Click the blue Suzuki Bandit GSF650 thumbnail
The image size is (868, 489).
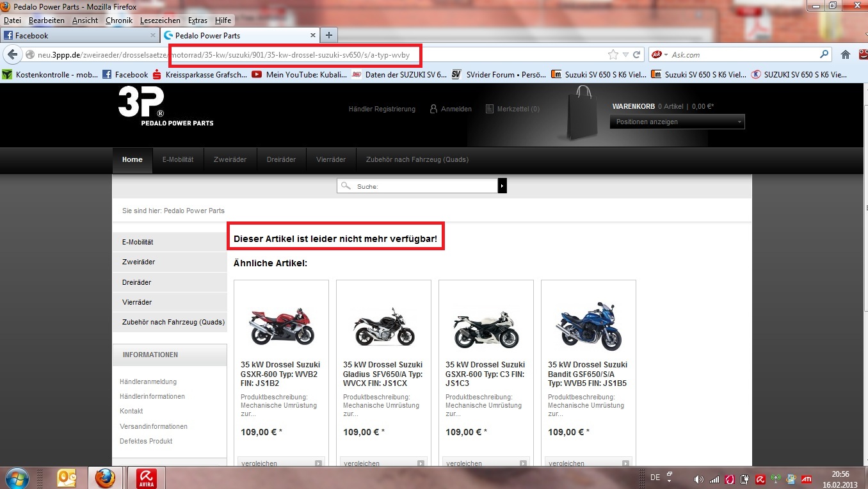588,325
